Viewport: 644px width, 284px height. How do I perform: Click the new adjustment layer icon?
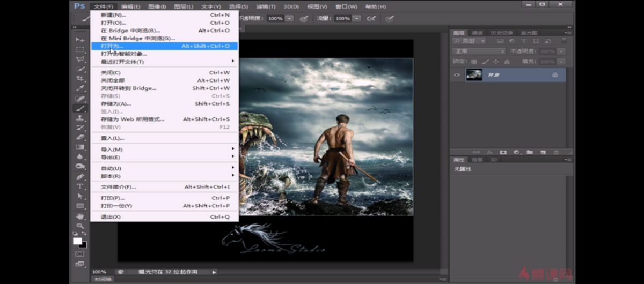coord(516,152)
